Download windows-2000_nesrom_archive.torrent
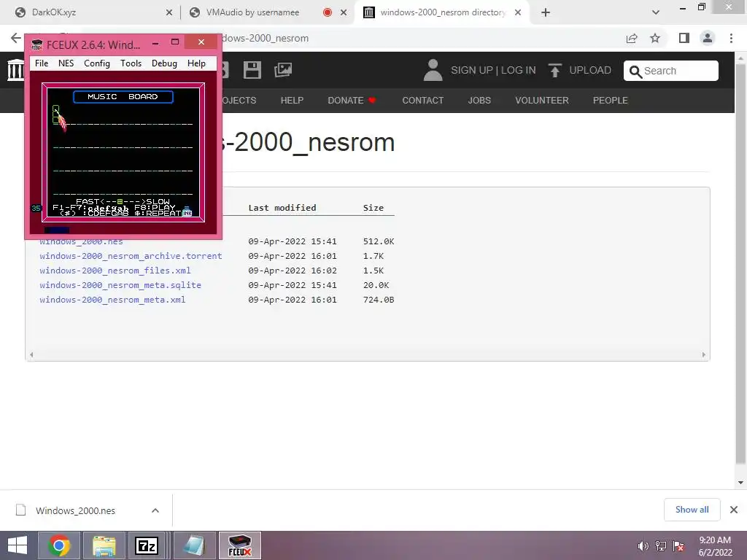 (131, 256)
